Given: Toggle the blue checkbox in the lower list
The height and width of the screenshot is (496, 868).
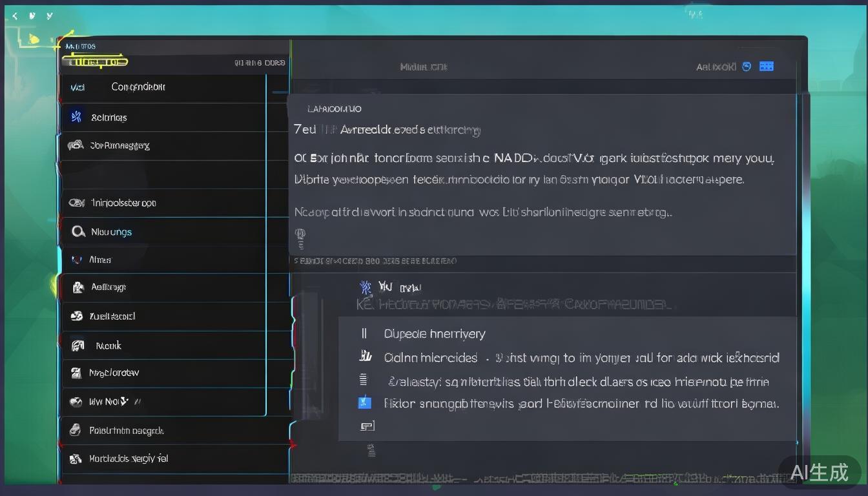Looking at the screenshot, I should [364, 402].
